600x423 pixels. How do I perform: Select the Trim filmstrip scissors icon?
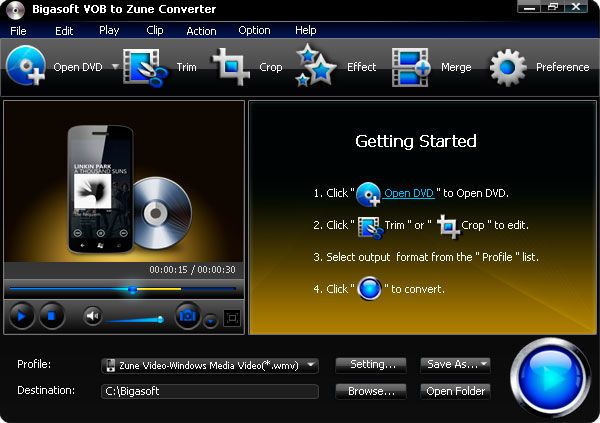[x=145, y=67]
